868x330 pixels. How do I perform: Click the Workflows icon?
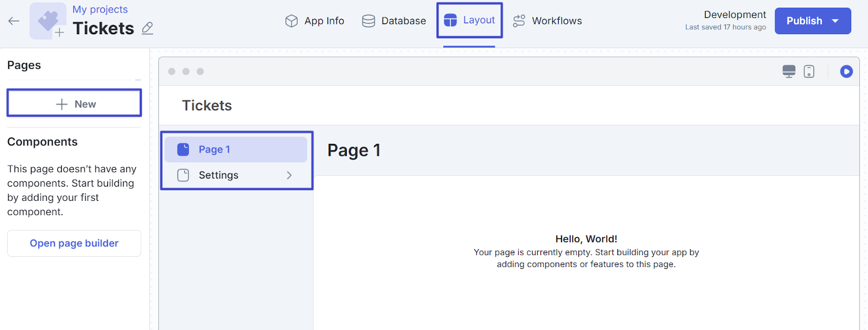(x=519, y=21)
